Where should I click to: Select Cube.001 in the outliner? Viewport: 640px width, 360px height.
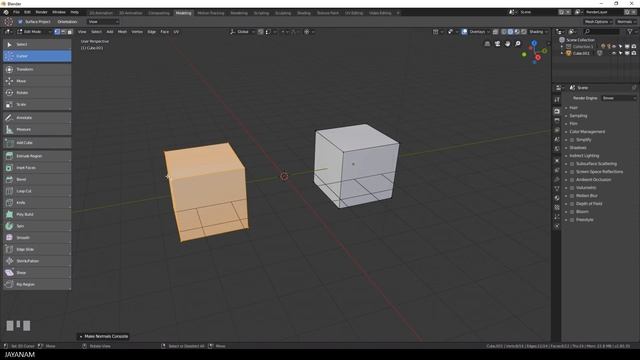coord(581,53)
